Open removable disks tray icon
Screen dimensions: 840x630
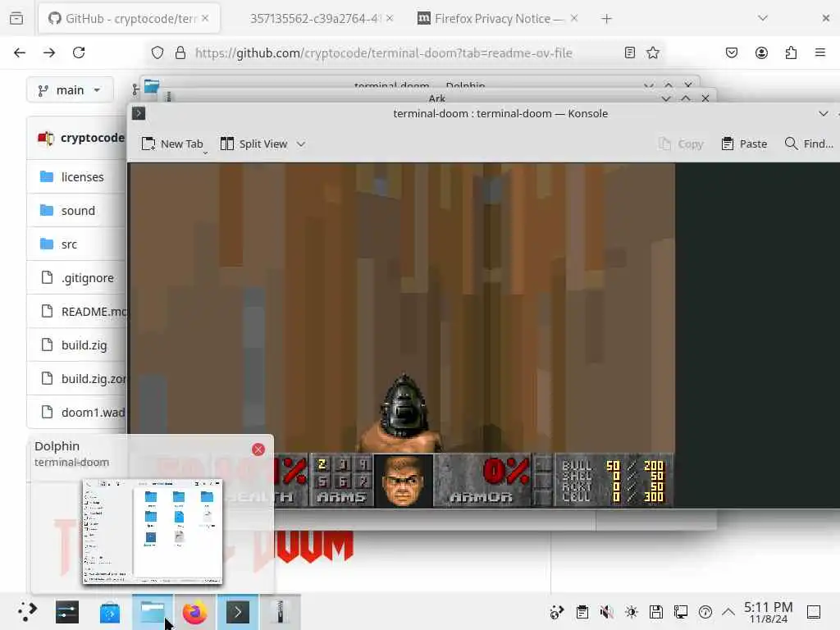(656, 612)
